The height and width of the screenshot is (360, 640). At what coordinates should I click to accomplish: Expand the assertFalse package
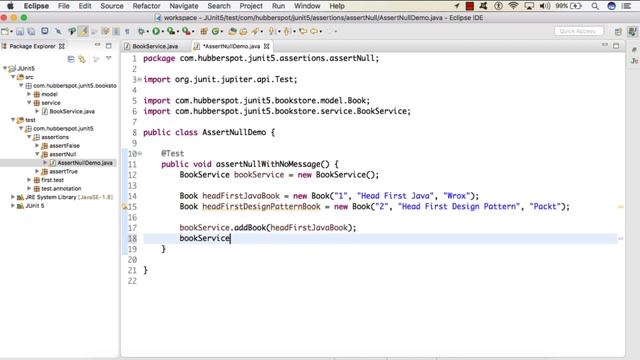pos(37,145)
